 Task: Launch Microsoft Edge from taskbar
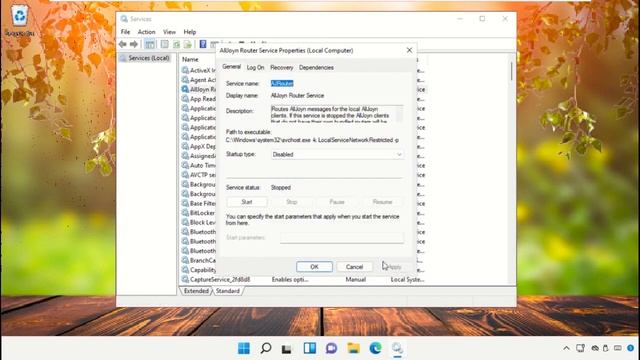tap(376, 348)
